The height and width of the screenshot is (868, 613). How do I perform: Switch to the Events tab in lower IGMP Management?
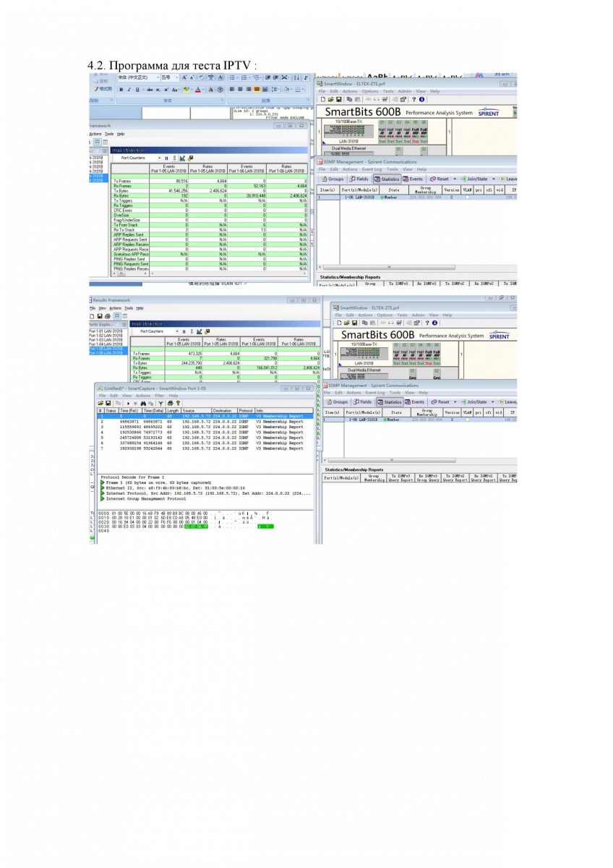click(416, 401)
